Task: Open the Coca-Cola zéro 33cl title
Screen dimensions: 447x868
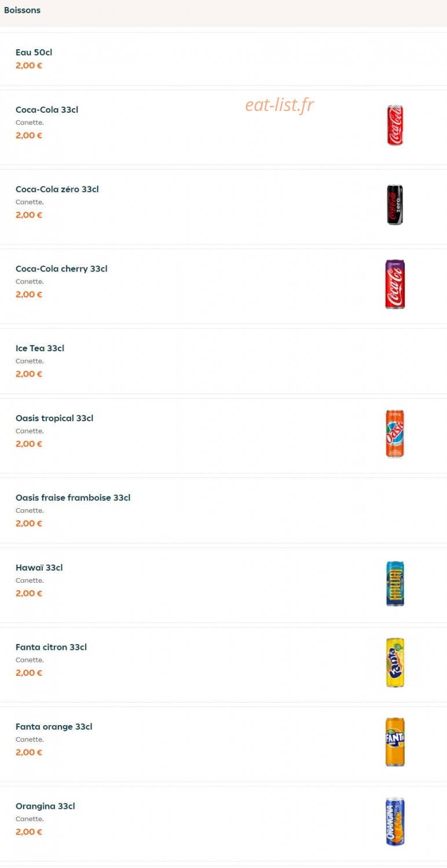Action: [x=57, y=189]
